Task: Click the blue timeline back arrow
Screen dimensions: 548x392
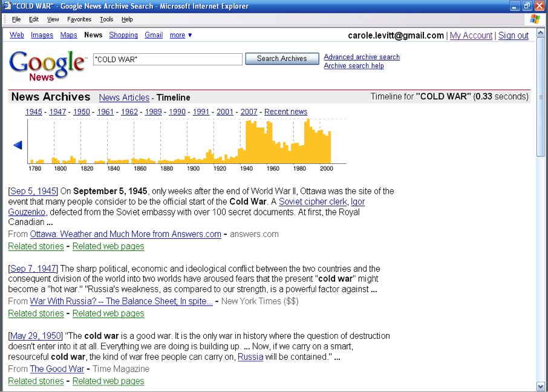Action: click(x=18, y=145)
